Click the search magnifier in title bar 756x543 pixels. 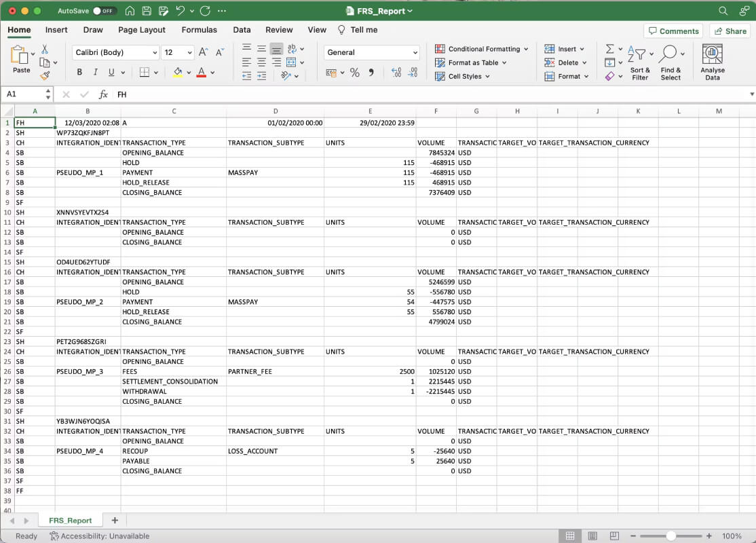723,11
